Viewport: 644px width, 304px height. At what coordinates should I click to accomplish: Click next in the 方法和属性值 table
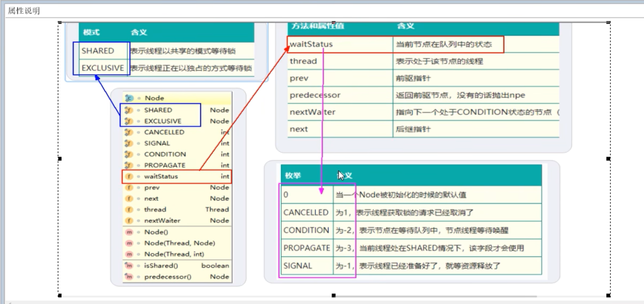point(299,129)
